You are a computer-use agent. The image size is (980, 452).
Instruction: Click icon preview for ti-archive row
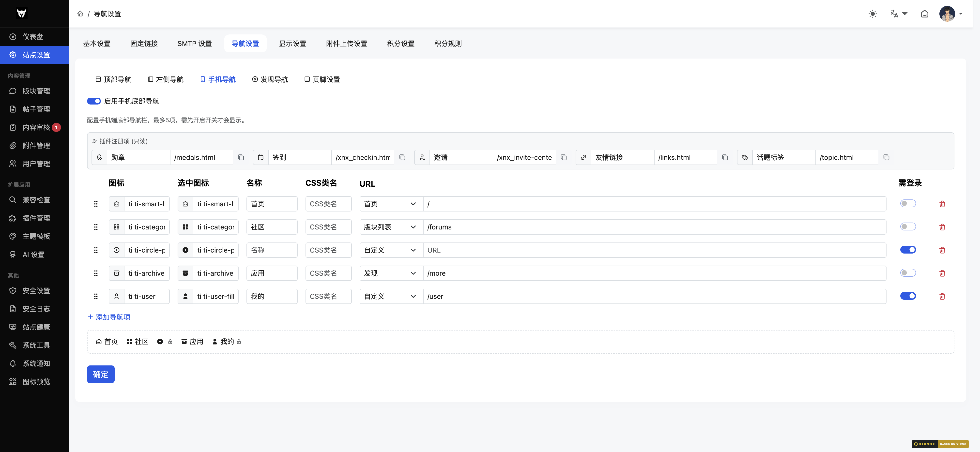117,273
